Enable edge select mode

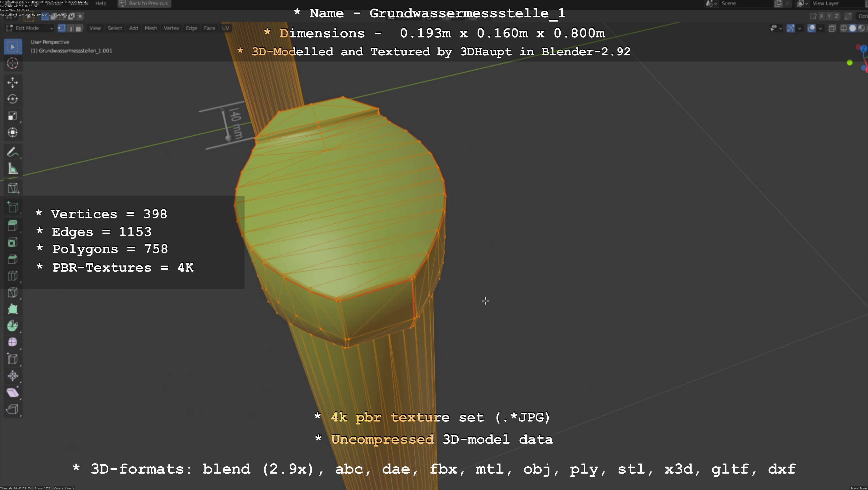70,28
